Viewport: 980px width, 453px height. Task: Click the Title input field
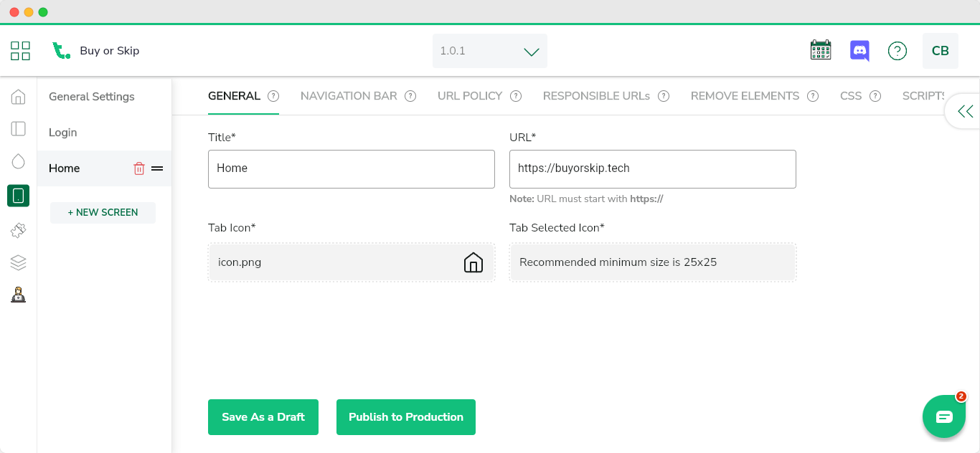tap(352, 169)
